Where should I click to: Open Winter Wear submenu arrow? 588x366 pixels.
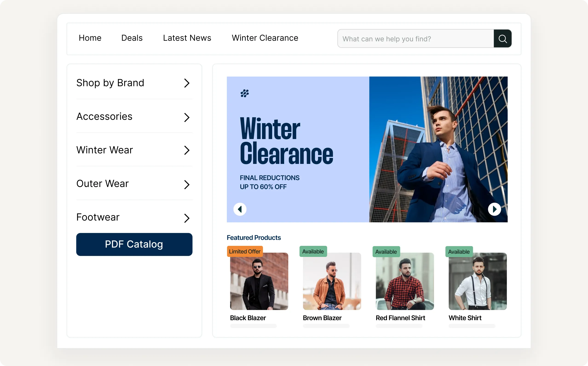187,150
